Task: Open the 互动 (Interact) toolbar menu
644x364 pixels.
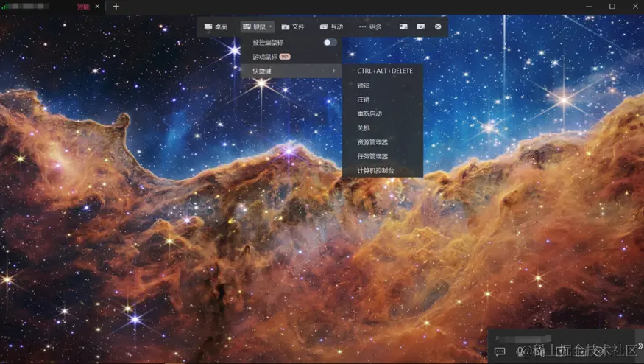Action: point(331,27)
